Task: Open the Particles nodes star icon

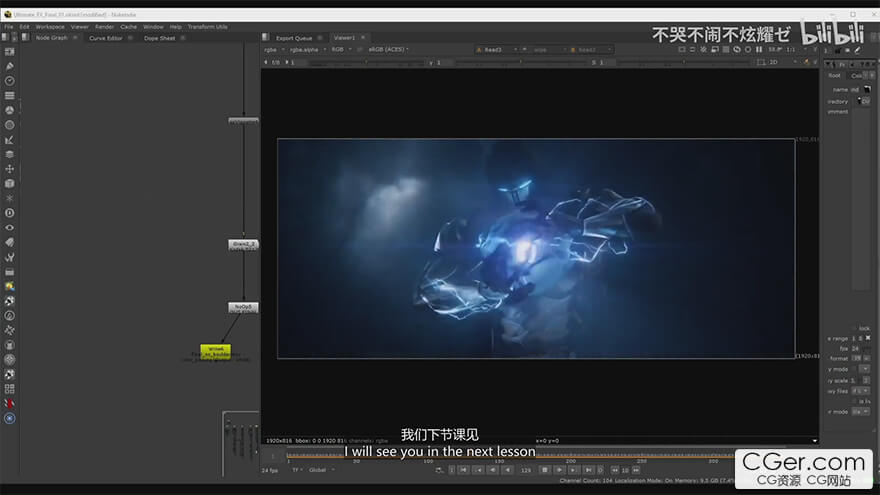Action: coord(10,198)
